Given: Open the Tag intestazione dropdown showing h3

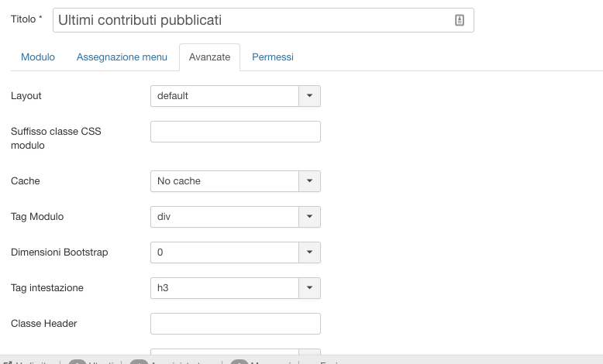Looking at the screenshot, I should (x=236, y=288).
